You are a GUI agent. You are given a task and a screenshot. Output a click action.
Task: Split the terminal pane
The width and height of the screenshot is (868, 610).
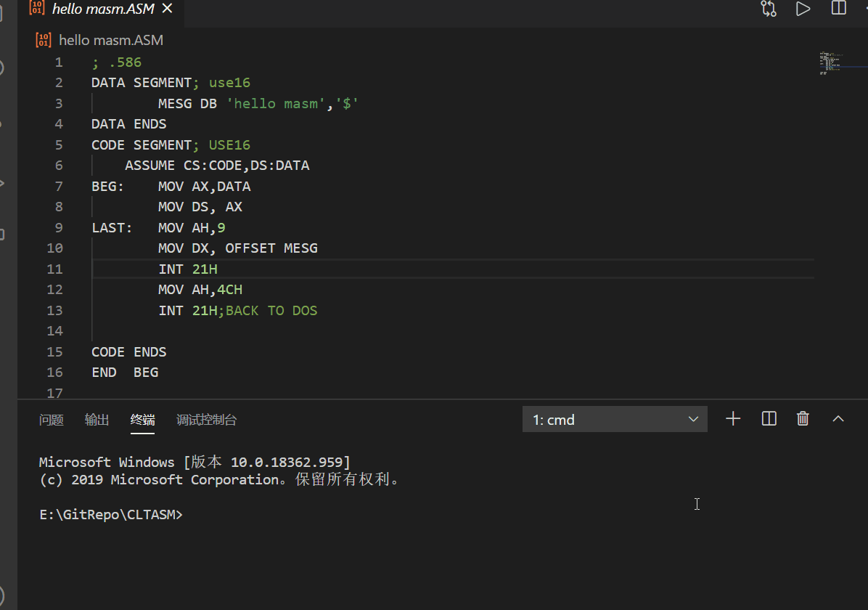tap(769, 419)
